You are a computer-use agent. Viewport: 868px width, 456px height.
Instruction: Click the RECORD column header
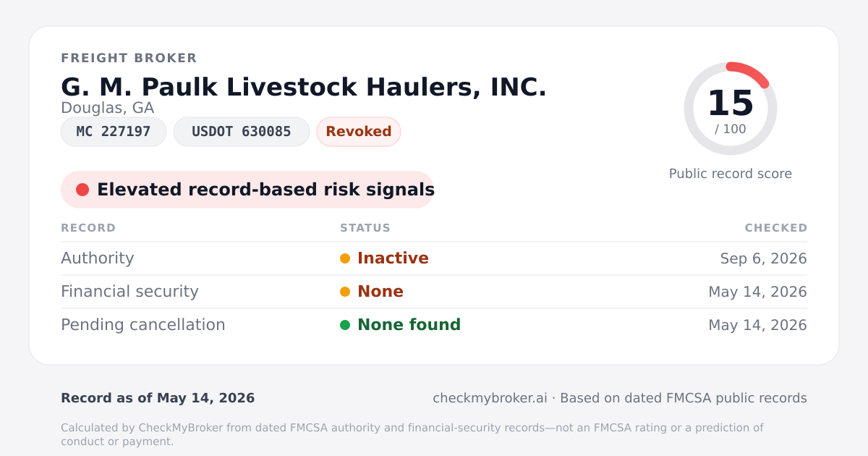click(88, 228)
